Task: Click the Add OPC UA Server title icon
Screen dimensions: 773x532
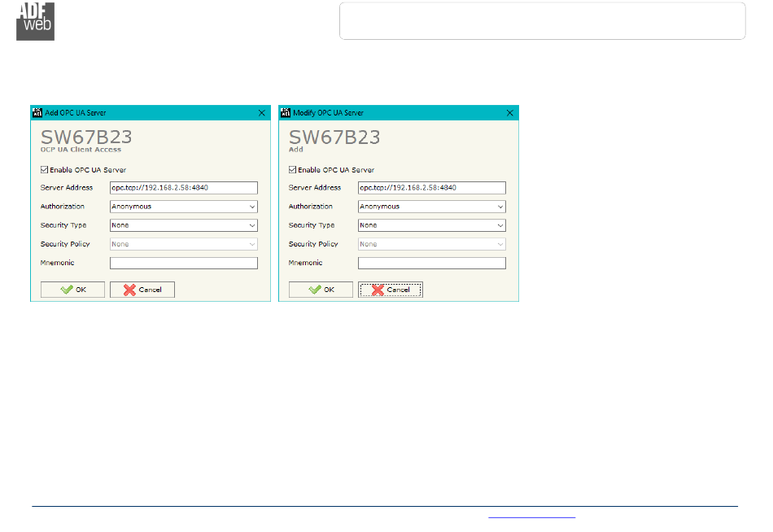Action: coord(37,112)
